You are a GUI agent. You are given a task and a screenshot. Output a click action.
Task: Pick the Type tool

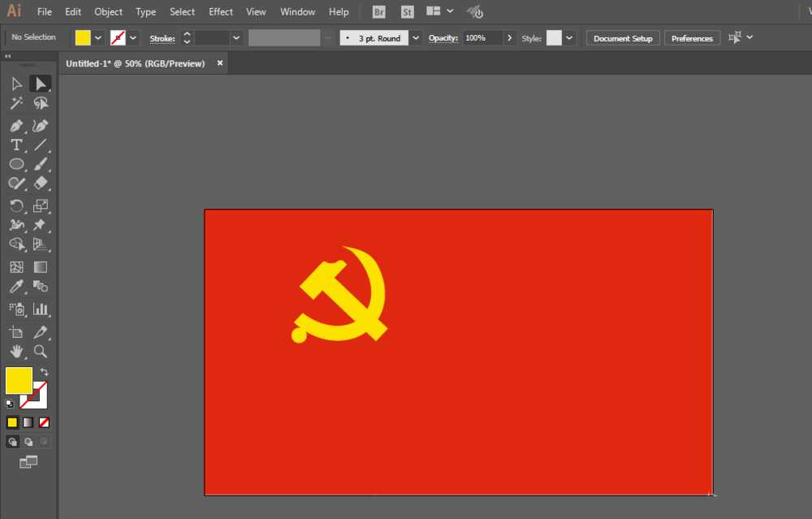(x=15, y=145)
